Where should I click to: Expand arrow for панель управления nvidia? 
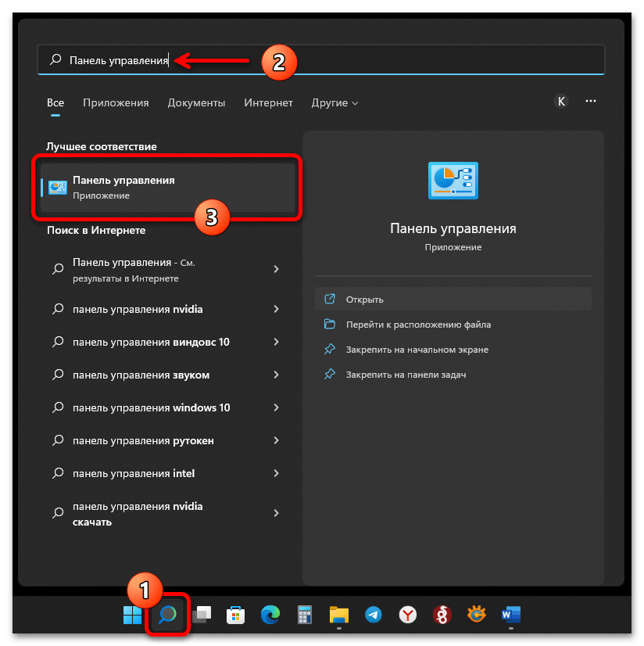[277, 309]
